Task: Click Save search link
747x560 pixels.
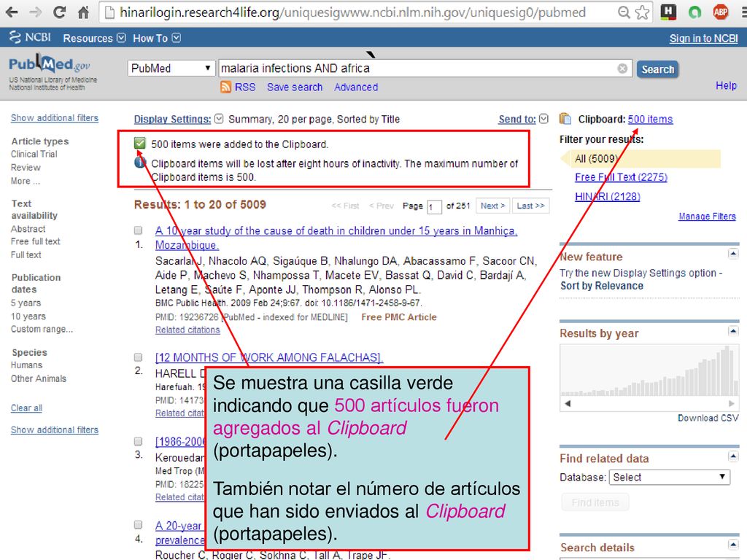Action: [295, 87]
